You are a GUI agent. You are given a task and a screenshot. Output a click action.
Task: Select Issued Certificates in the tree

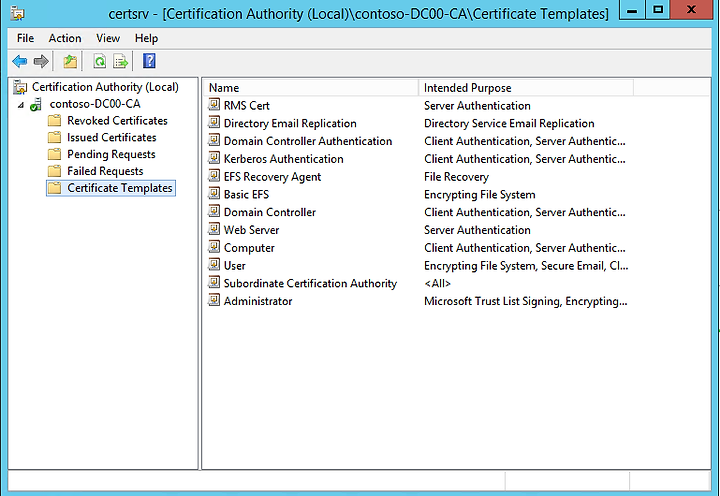click(x=112, y=137)
